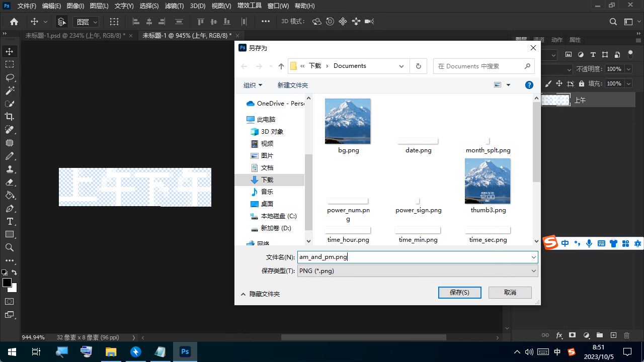Collapse folder pane via 隐藏文件夹

point(260,294)
